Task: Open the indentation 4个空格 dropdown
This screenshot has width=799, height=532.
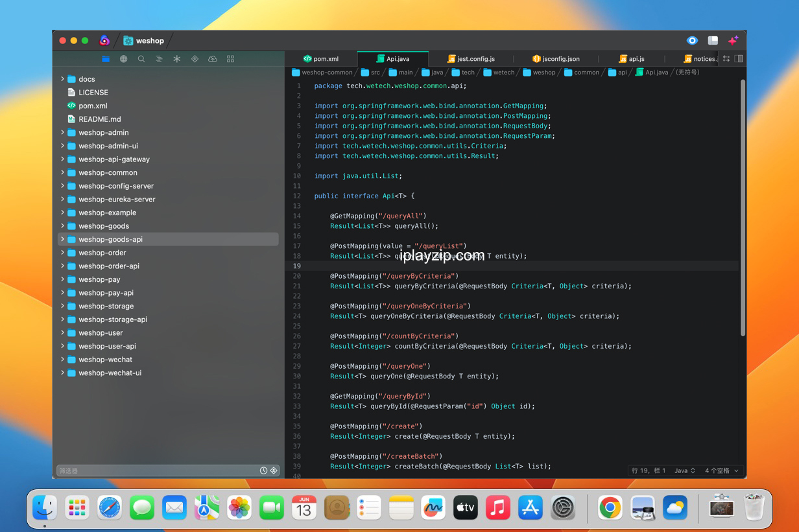Action: click(721, 470)
